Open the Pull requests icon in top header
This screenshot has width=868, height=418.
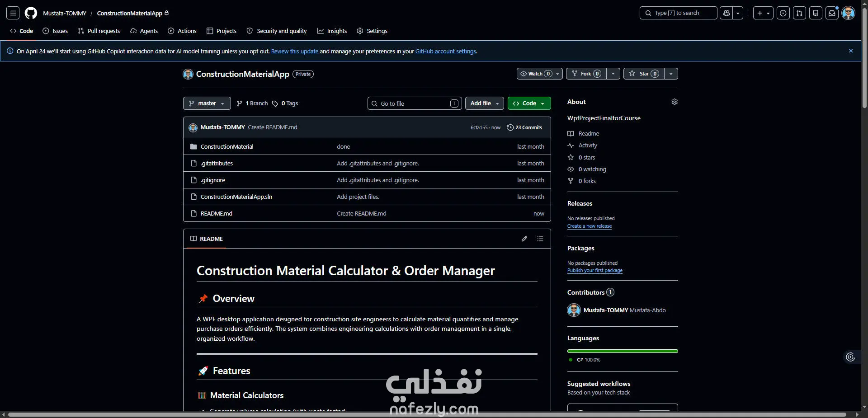tap(799, 13)
